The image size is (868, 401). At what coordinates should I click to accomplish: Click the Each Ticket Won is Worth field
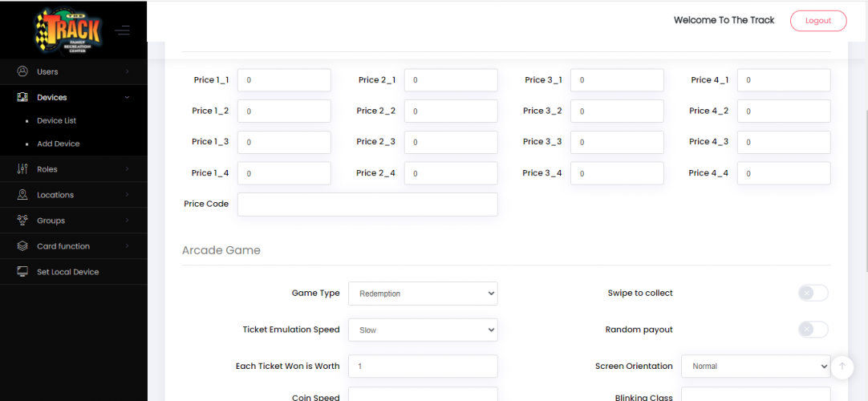(x=423, y=367)
